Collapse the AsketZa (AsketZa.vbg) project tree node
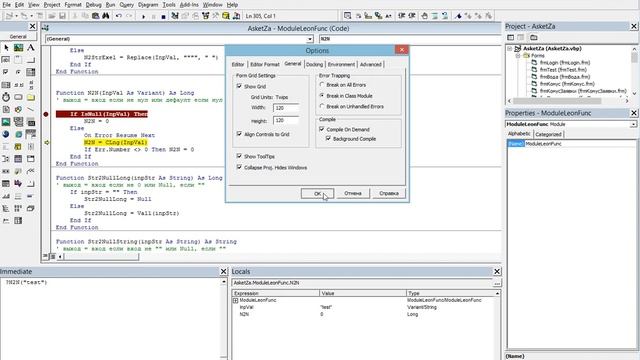The height and width of the screenshot is (360, 640). tap(510, 49)
